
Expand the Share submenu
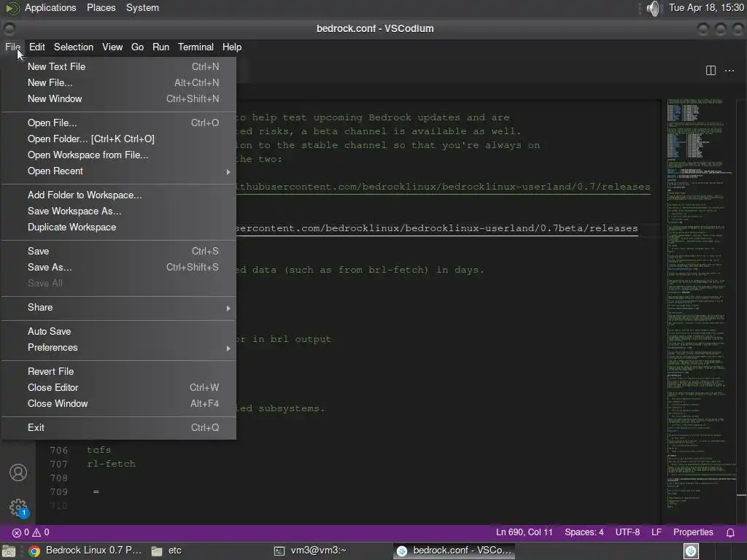click(x=119, y=308)
